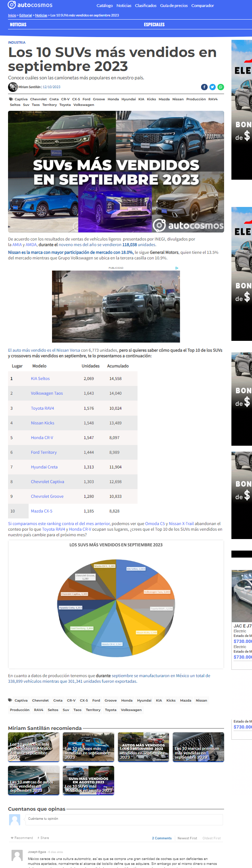252x868 pixels.
Task: Open the Nissan X-Trail link
Action: click(181, 524)
